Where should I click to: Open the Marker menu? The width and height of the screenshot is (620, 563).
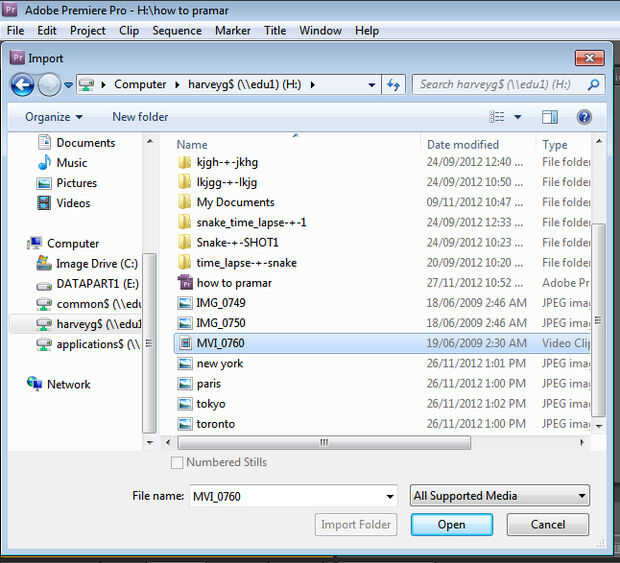[233, 30]
